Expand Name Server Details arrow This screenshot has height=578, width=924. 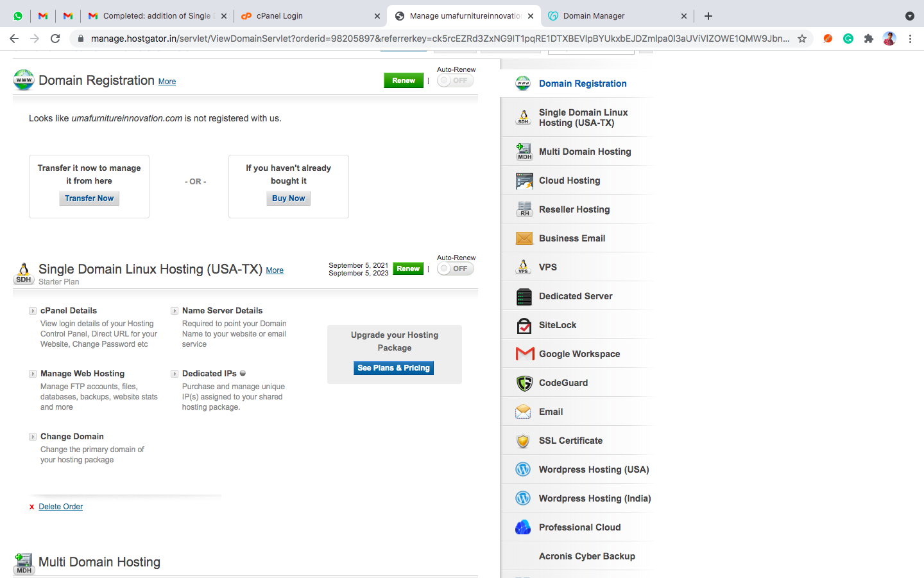click(175, 311)
